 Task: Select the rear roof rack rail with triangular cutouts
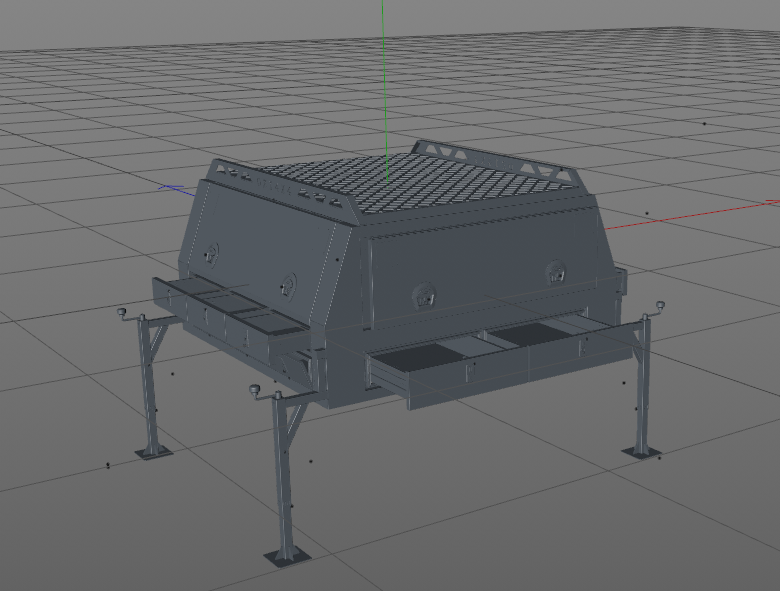[500, 159]
